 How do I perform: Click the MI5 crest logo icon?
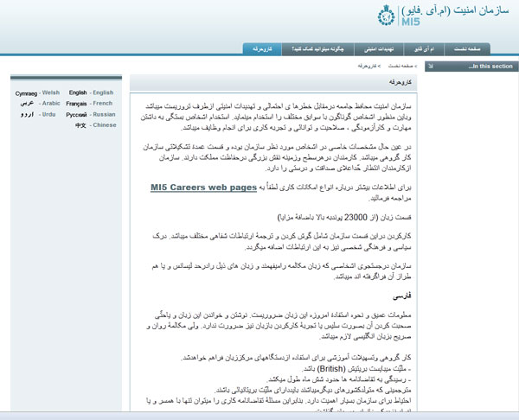[x=387, y=16]
